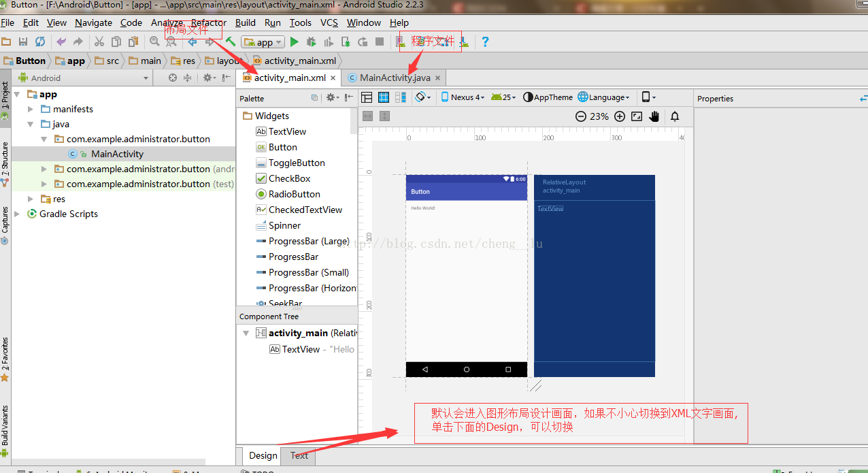
Task: Open the Navigate menu
Action: [x=93, y=22]
